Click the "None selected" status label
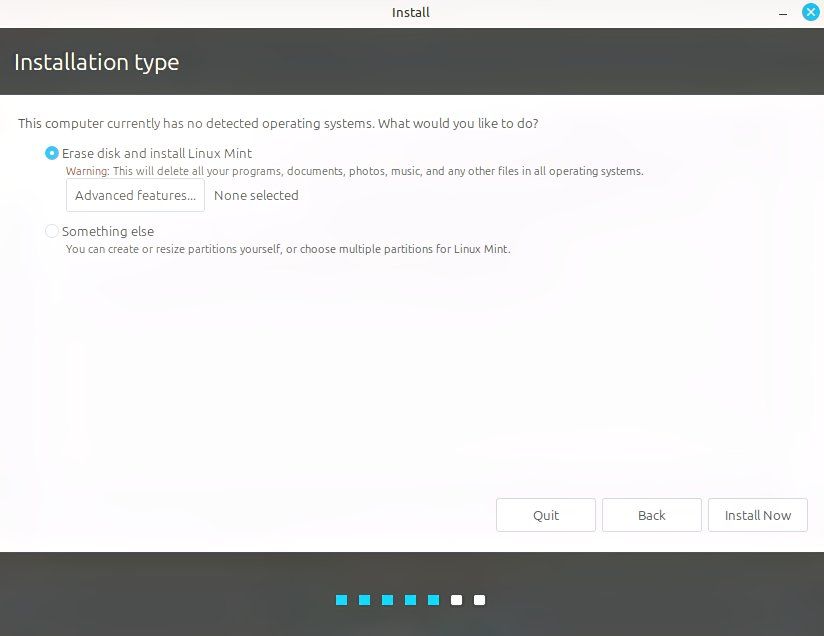The width and height of the screenshot is (824, 636). pos(256,195)
